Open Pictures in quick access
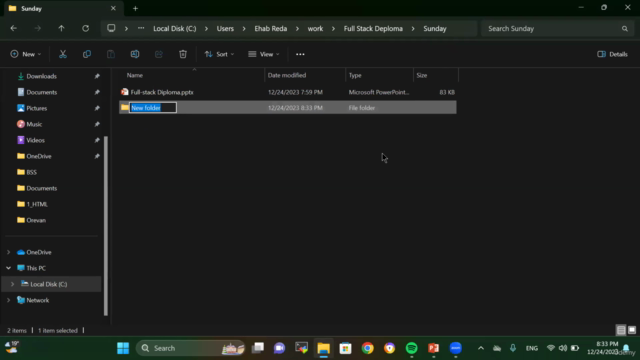The height and width of the screenshot is (360, 640). pos(36,108)
